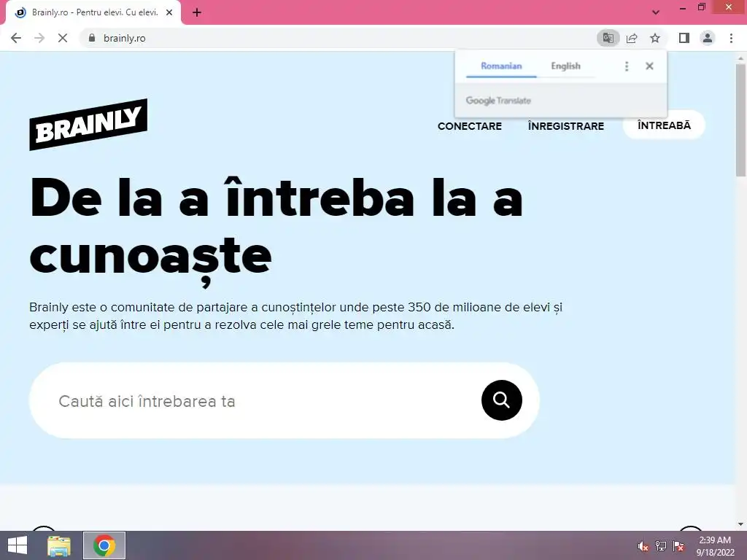Select the Brainly.ro tab title
The height and width of the screenshot is (560, 747).
click(x=95, y=12)
